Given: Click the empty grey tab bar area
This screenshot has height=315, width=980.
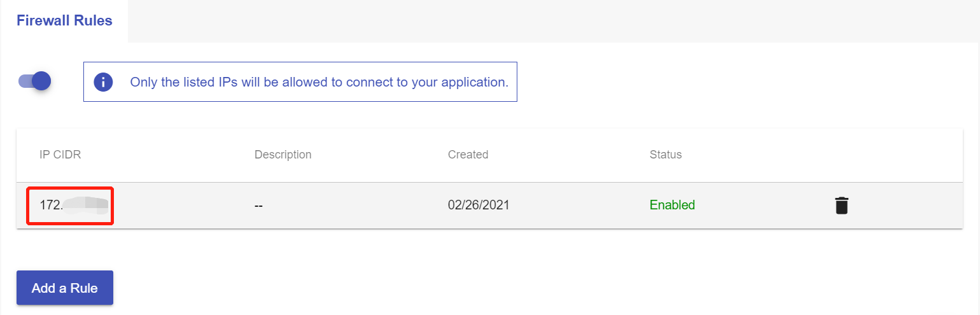Looking at the screenshot, I should [x=547, y=20].
